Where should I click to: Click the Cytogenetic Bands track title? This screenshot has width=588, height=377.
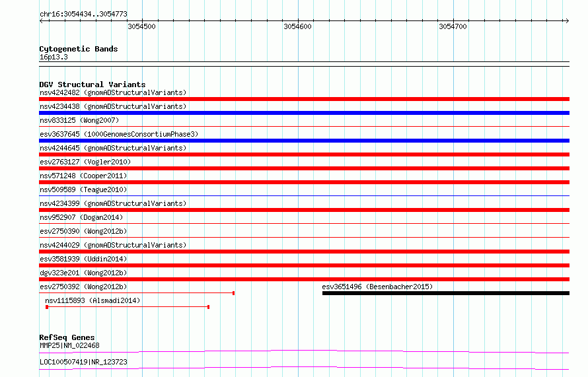click(79, 49)
